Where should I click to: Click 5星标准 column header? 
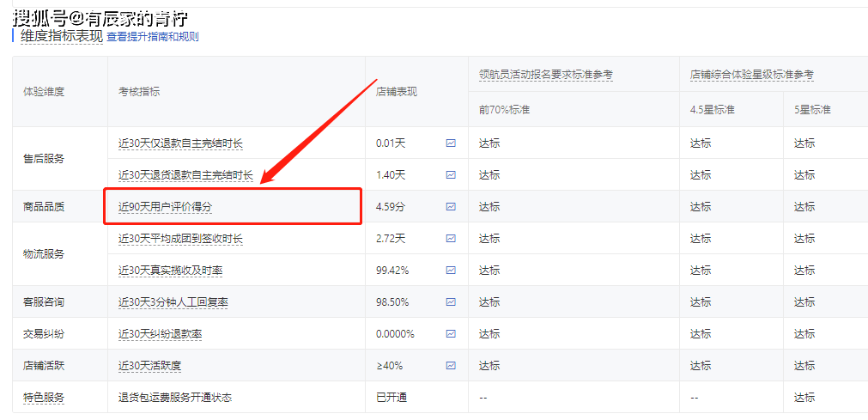point(812,109)
